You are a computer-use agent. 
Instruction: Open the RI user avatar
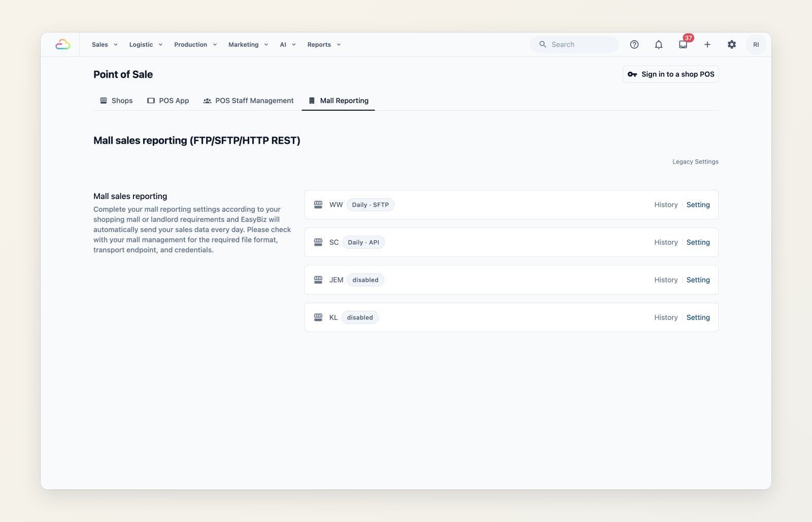[756, 45]
